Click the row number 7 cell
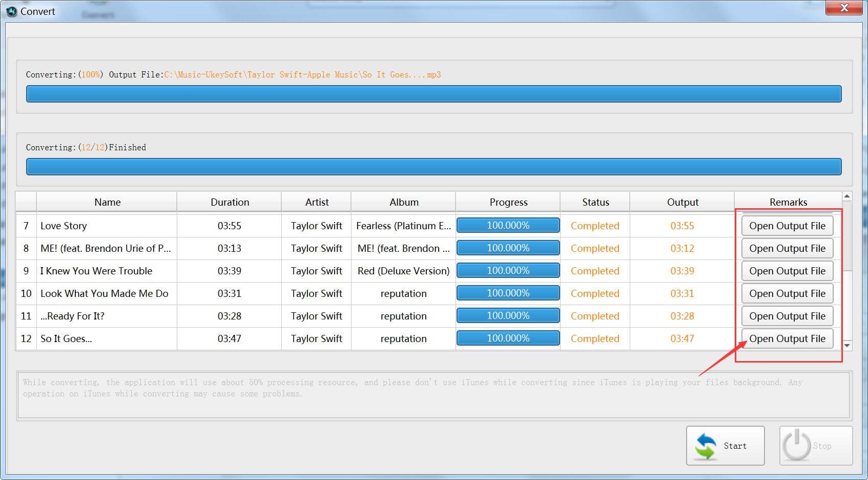The height and width of the screenshot is (480, 868). click(26, 226)
